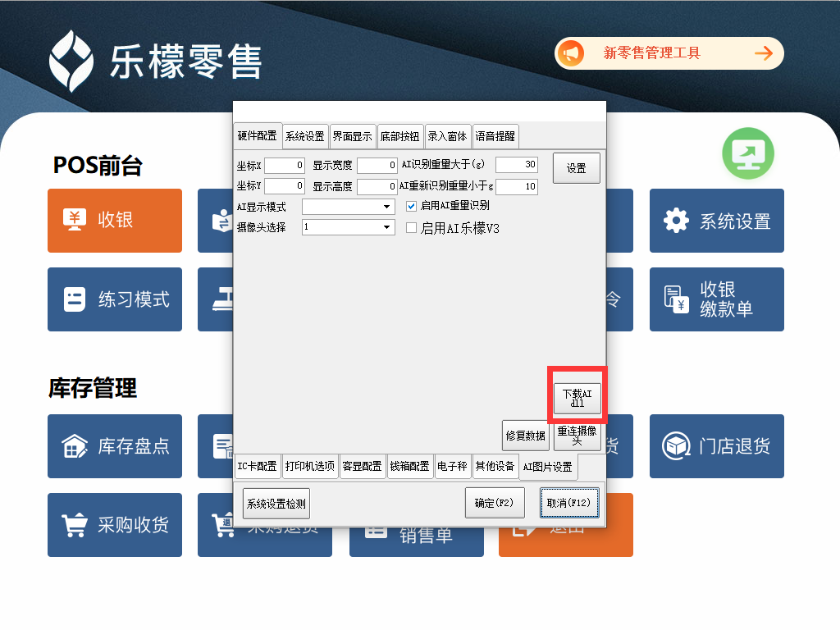Click the 设置 button
Image resolution: width=840 pixels, height=630 pixels.
[x=577, y=168]
